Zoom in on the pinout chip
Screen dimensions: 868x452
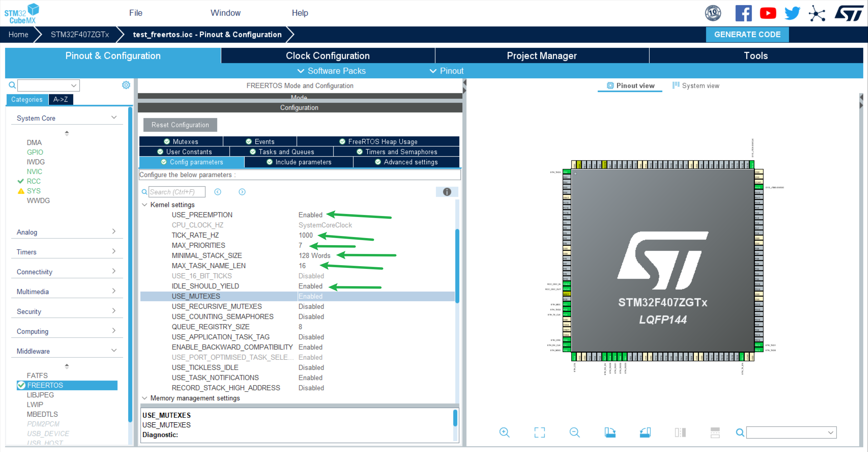click(x=505, y=432)
